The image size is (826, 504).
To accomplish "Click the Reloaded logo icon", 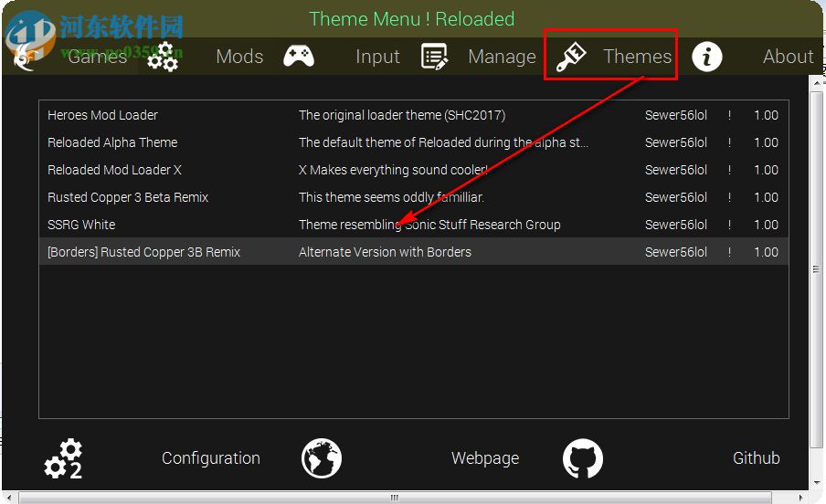I will tap(25, 57).
